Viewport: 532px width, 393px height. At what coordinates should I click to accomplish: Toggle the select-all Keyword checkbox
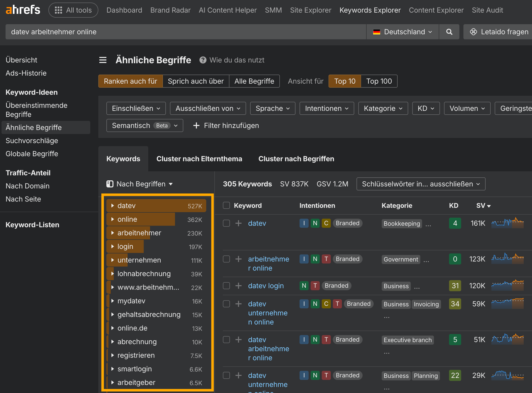(226, 206)
